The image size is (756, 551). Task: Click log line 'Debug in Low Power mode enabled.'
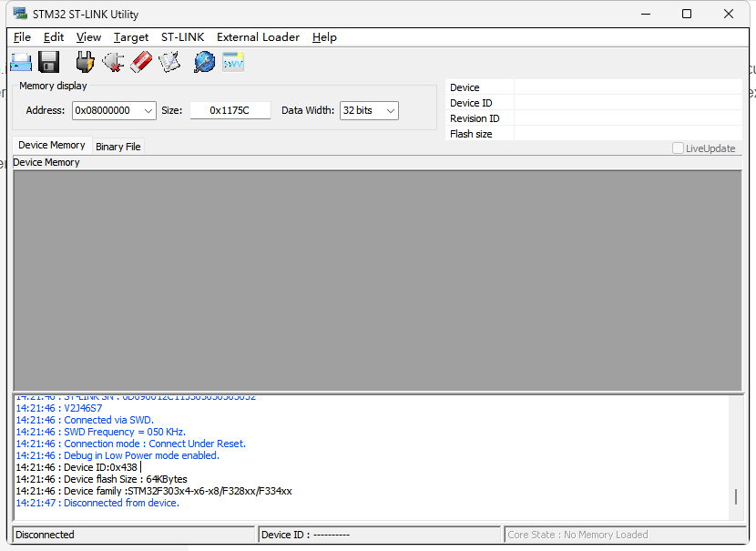coord(117,455)
